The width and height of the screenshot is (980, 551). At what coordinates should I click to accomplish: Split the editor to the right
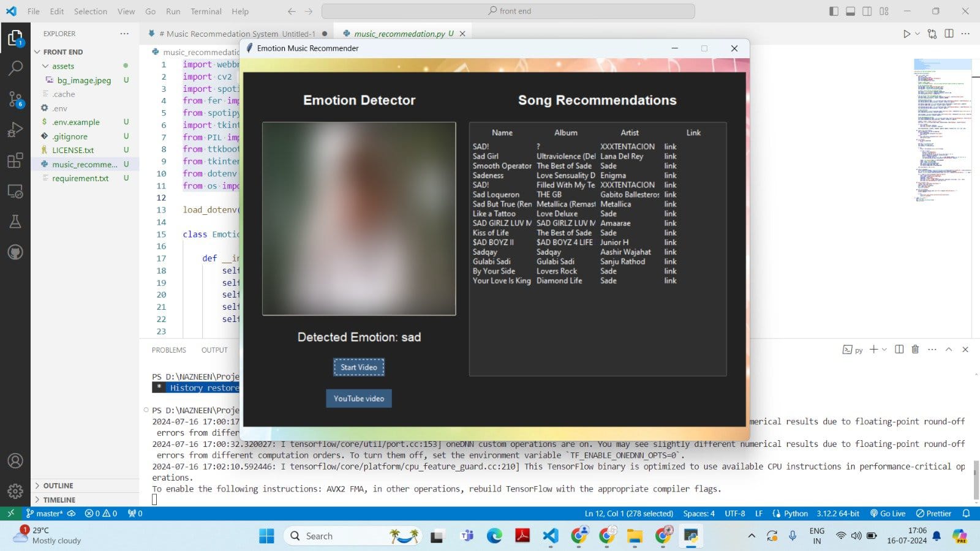(949, 34)
